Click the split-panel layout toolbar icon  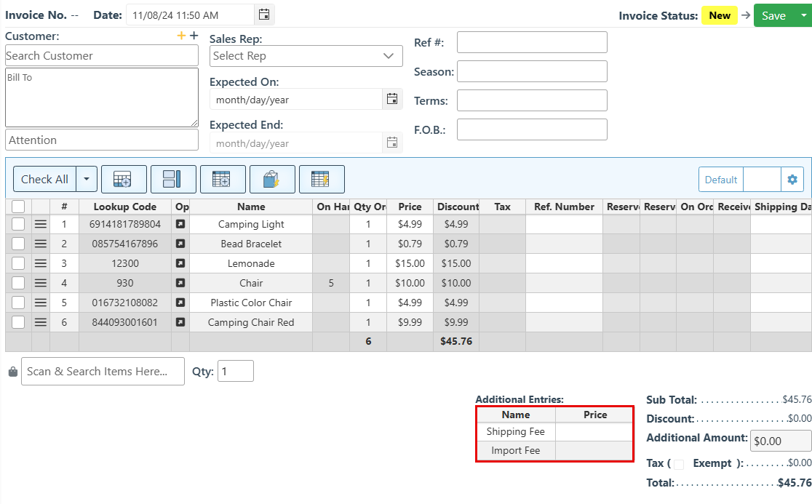click(x=171, y=179)
